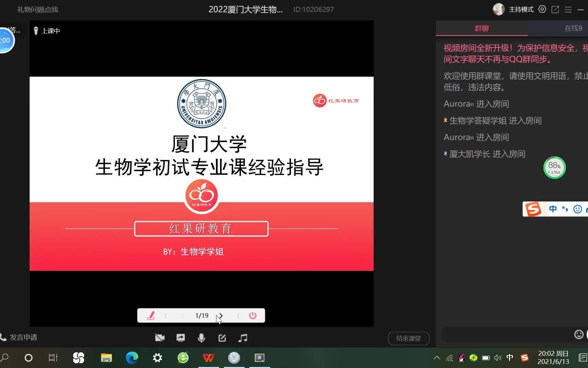Toggle the 中 IME indicator in tray
588x368 pixels.
(509, 357)
